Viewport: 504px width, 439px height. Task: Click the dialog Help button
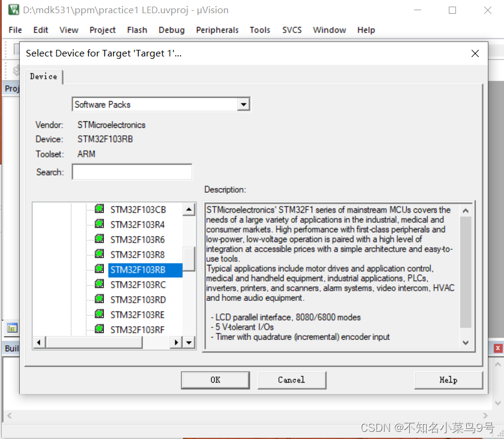pos(448,380)
